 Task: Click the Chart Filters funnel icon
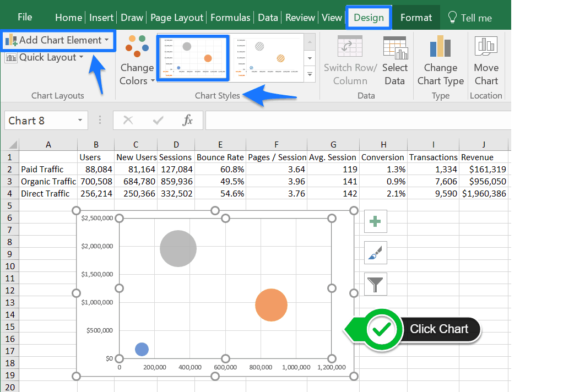coord(375,284)
